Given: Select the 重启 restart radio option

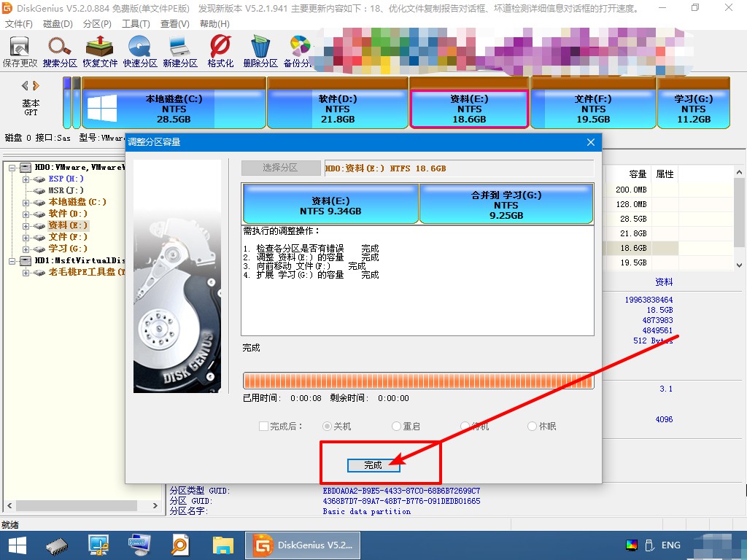Looking at the screenshot, I should click(396, 426).
